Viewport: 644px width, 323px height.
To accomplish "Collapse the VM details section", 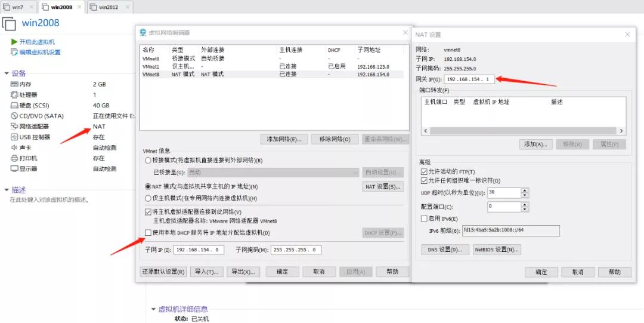I will 153,309.
